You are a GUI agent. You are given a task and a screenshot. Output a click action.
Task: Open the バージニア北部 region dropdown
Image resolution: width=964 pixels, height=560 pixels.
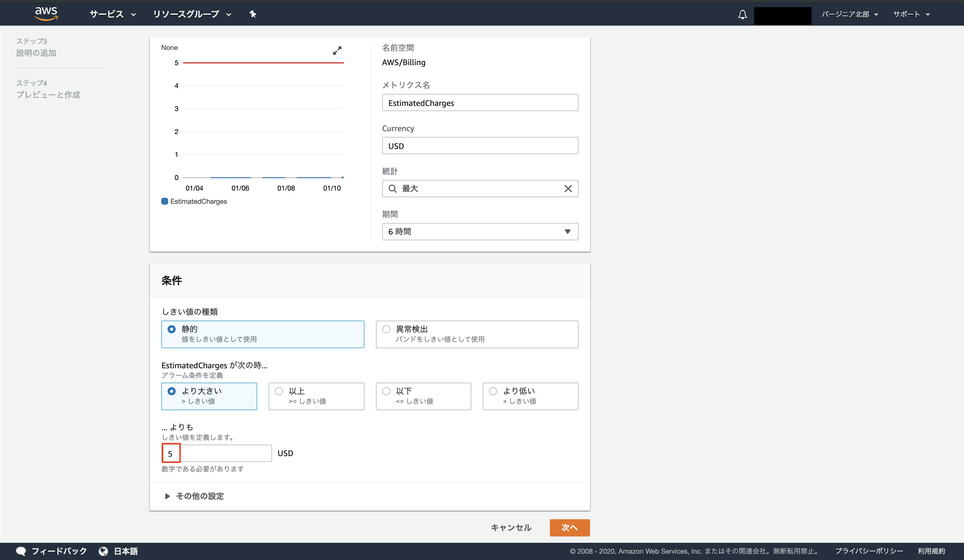[849, 14]
